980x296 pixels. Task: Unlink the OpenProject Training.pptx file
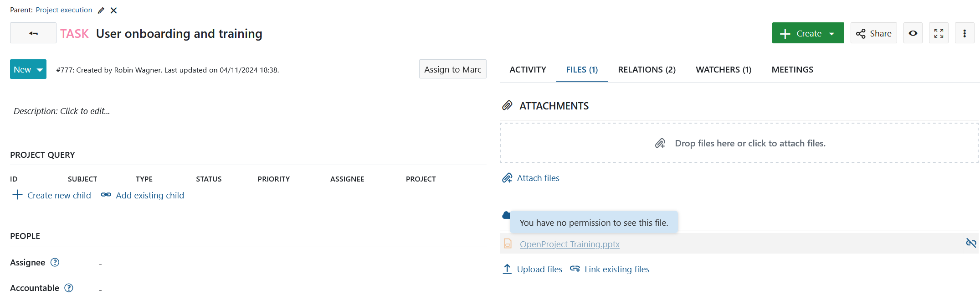click(x=970, y=243)
